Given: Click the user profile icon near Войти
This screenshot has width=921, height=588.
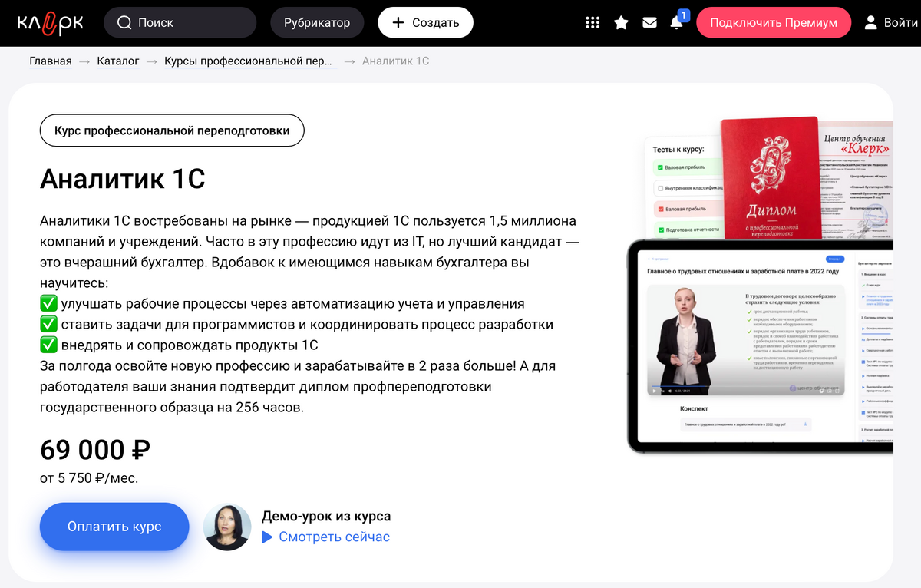Looking at the screenshot, I should click(870, 23).
